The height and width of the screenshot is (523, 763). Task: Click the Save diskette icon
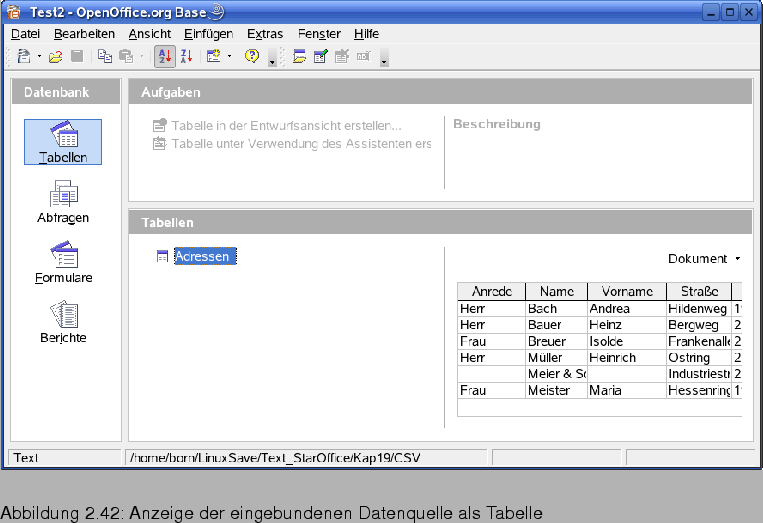(77, 56)
